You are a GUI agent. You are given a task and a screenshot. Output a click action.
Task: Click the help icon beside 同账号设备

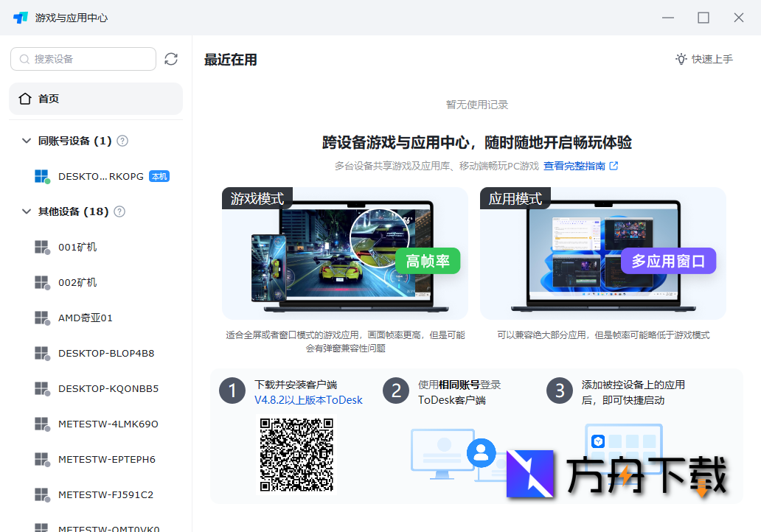click(122, 140)
